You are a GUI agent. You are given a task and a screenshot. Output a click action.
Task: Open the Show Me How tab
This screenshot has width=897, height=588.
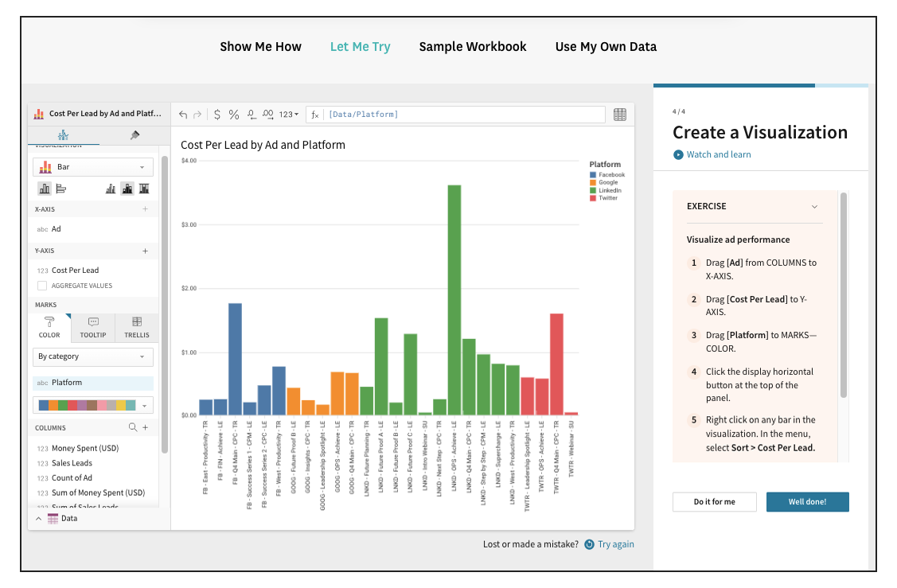pyautogui.click(x=261, y=47)
